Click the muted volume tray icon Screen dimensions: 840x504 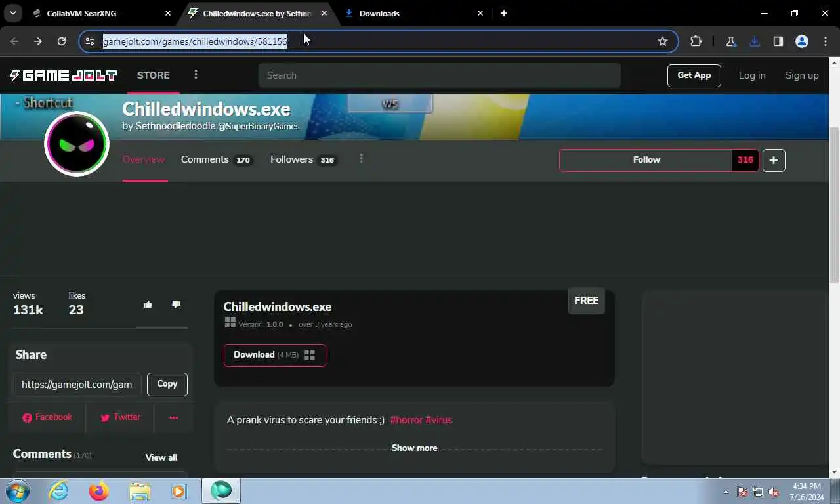tap(774, 492)
